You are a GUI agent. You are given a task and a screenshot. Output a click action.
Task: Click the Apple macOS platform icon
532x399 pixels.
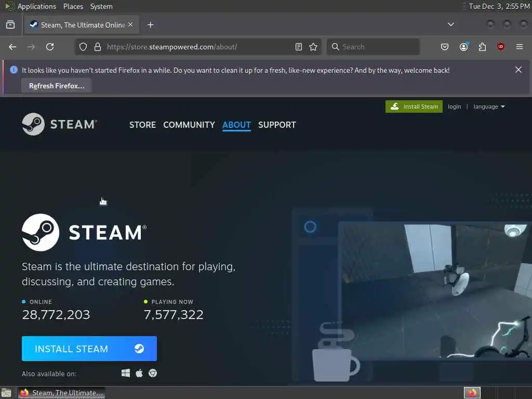click(x=139, y=373)
